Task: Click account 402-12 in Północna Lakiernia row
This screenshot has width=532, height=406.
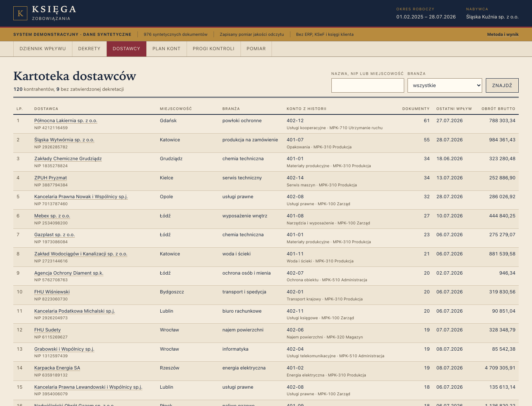Action: [295, 121]
